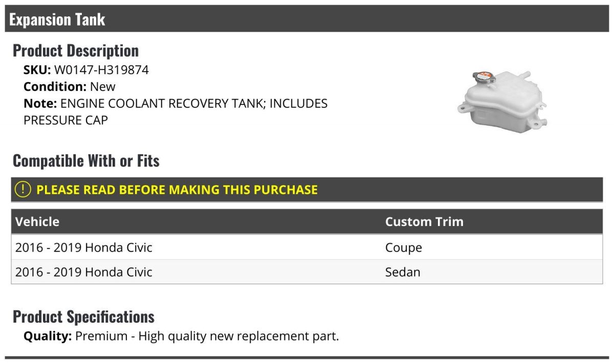
Task: Click the PLEASE READ BEFORE MAKING THIS PURCHASE notice
Action: [177, 190]
